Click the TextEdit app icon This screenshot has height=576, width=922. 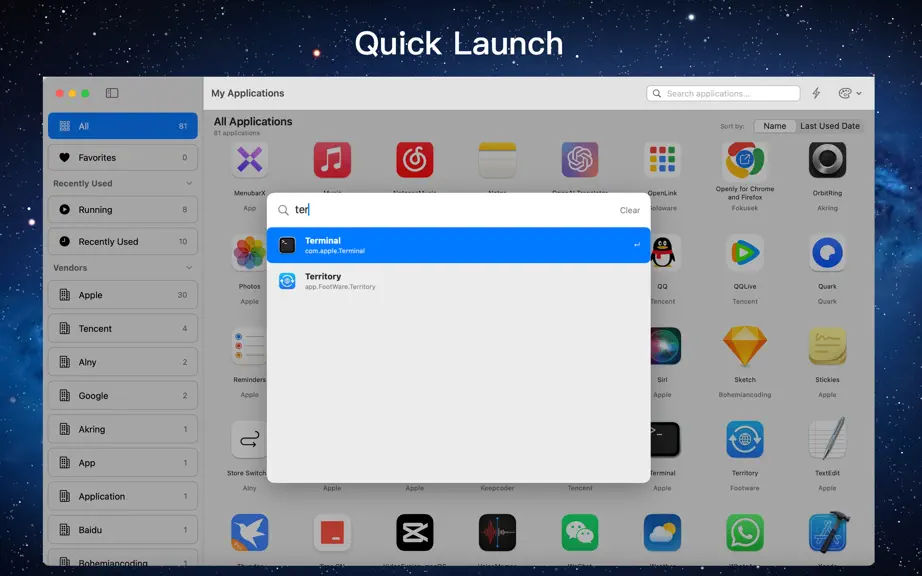[827, 438]
